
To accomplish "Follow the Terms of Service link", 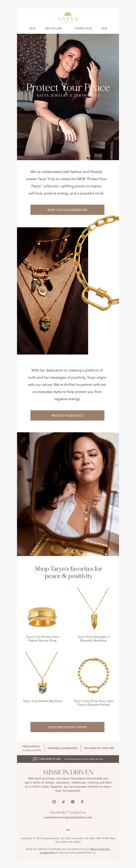I will [100, 849].
